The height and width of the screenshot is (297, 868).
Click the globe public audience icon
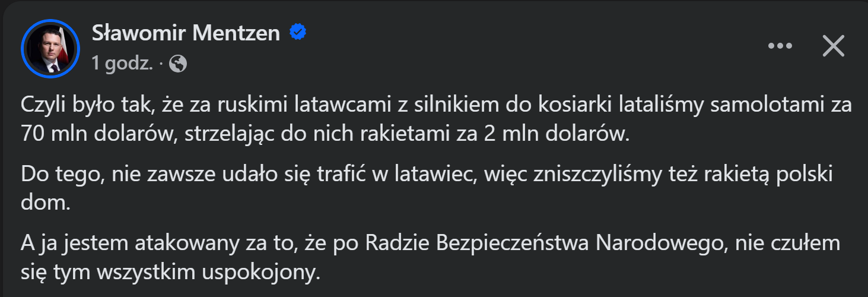point(178,64)
